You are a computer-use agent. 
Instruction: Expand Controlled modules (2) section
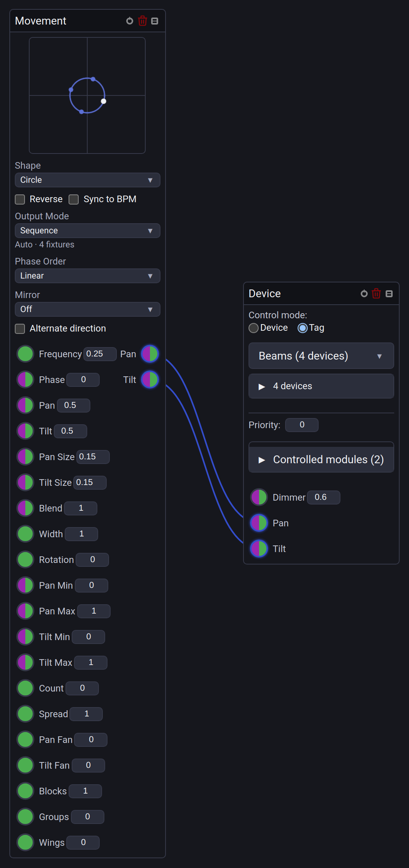[321, 459]
